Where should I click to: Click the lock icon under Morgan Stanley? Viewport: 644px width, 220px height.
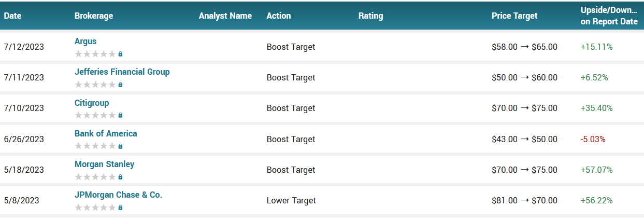(x=120, y=177)
